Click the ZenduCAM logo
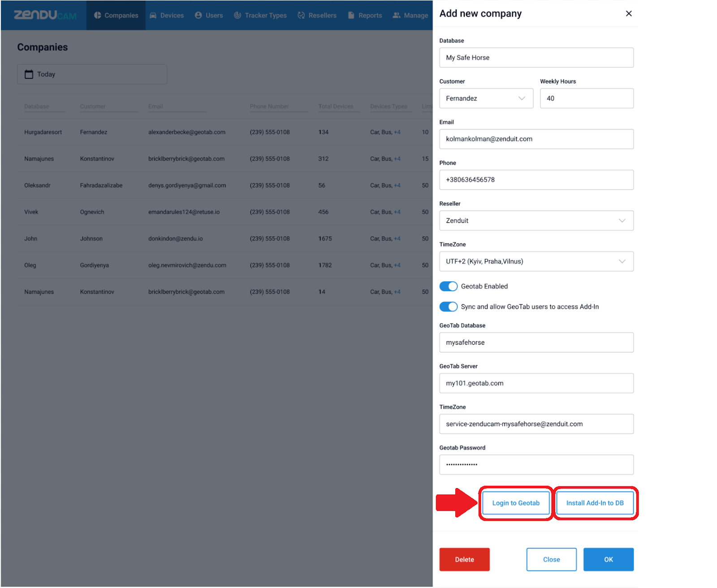The image size is (717, 588). click(45, 15)
